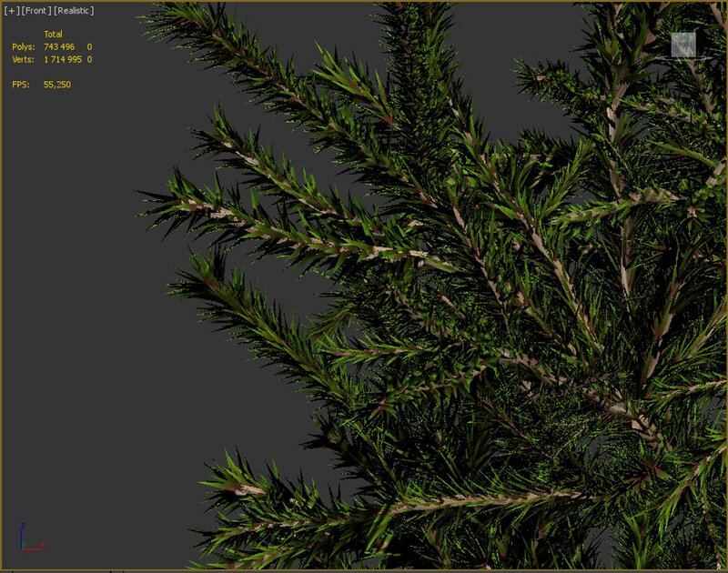
Task: Click the Polys statistics label
Action: 23,46
